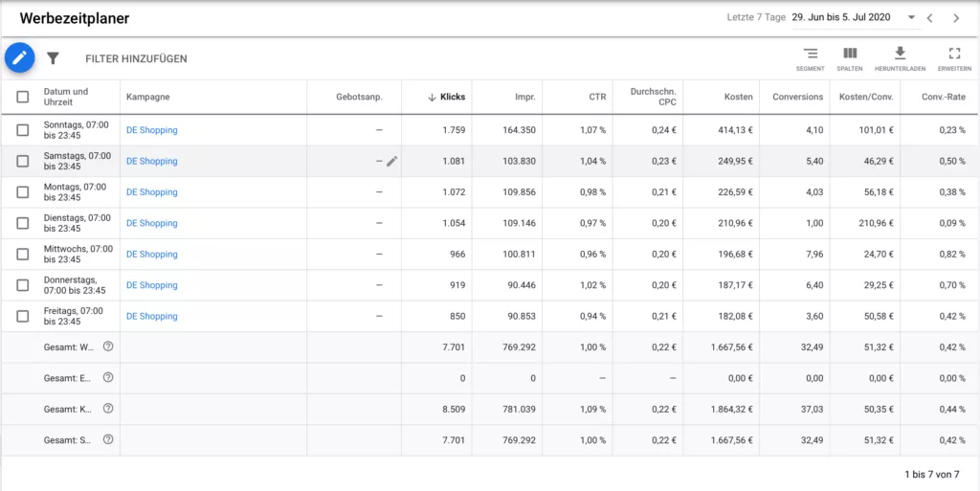The width and height of the screenshot is (980, 491).
Task: Open DE Shopping link in Montags row
Action: click(152, 192)
